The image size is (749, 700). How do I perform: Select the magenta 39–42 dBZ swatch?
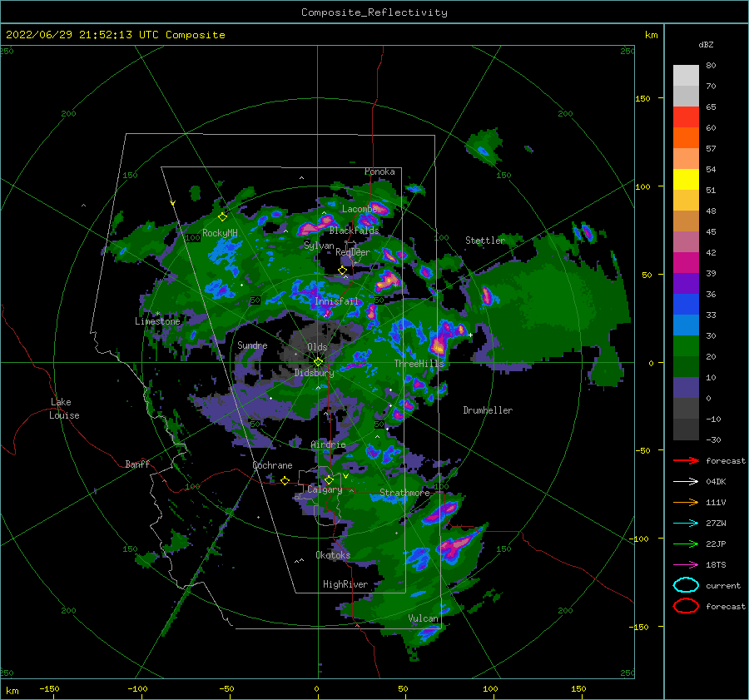click(x=686, y=262)
